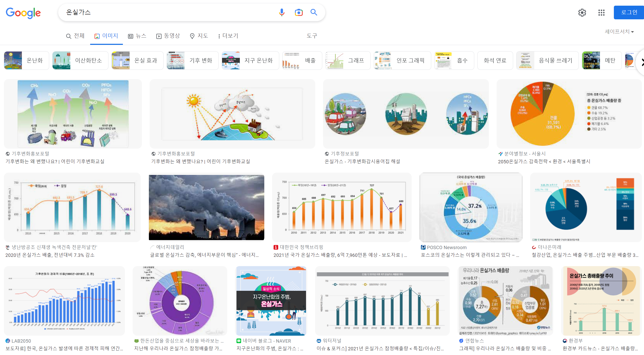The height and width of the screenshot is (355, 644).
Task: Open the settings gear icon
Action: pyautogui.click(x=582, y=13)
